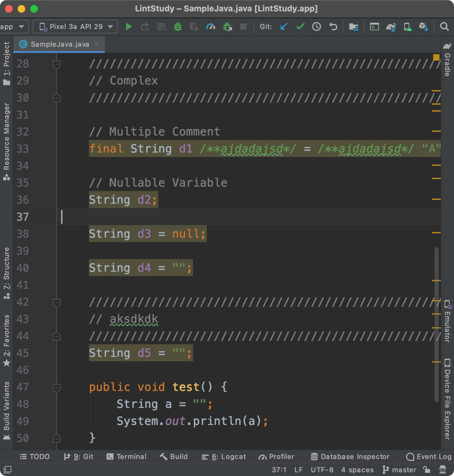454x476 pixels.
Task: Commit changes with the green checkmark
Action: 300,27
